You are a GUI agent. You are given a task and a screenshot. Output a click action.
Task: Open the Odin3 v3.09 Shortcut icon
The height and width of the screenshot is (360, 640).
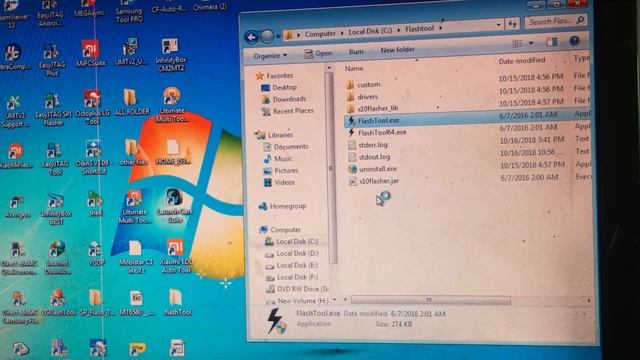[x=93, y=157]
